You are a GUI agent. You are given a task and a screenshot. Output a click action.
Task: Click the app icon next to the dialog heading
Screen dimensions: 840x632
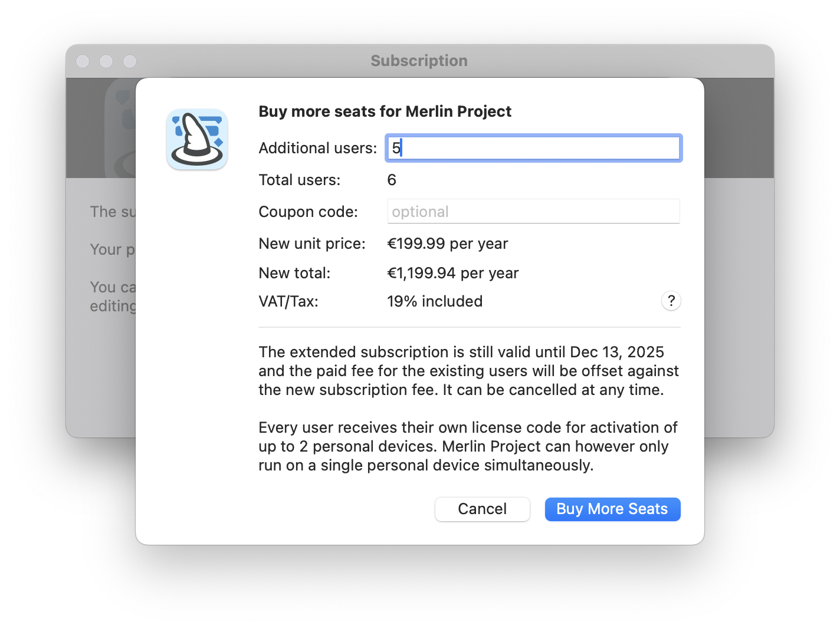(x=197, y=139)
